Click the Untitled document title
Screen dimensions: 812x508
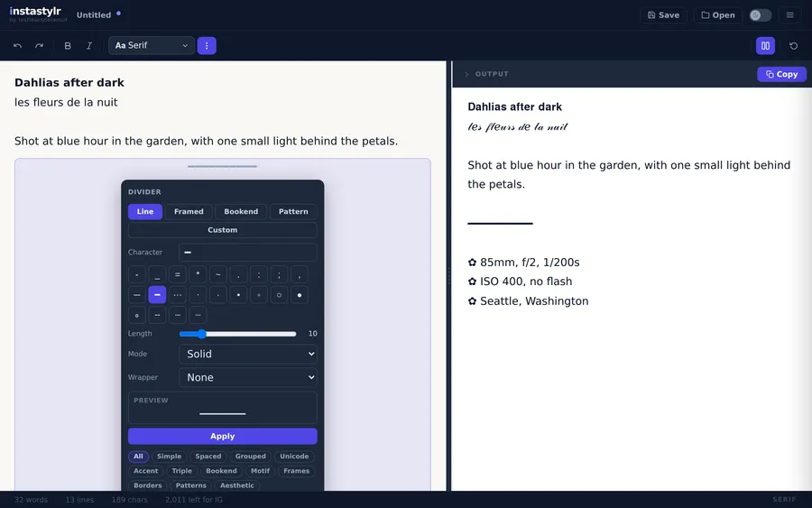[94, 15]
